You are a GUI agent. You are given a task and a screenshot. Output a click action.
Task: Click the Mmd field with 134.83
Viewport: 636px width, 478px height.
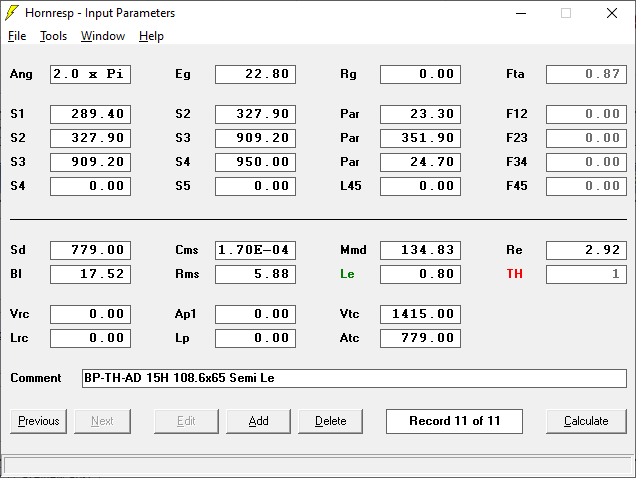421,250
